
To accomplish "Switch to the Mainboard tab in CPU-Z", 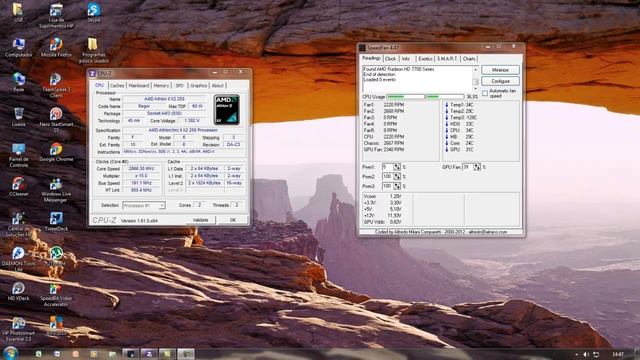I will 139,85.
